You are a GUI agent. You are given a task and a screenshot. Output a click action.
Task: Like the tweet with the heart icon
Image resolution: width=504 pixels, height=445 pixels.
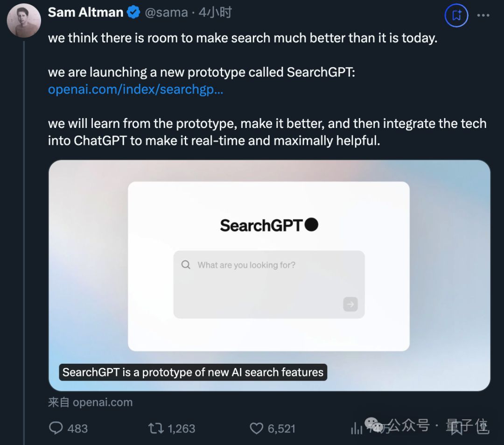click(x=257, y=428)
